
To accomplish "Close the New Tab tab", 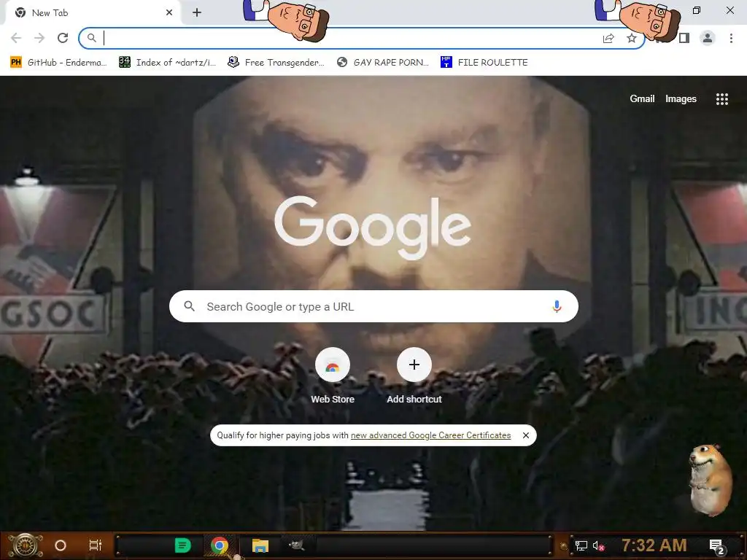I will pos(169,13).
